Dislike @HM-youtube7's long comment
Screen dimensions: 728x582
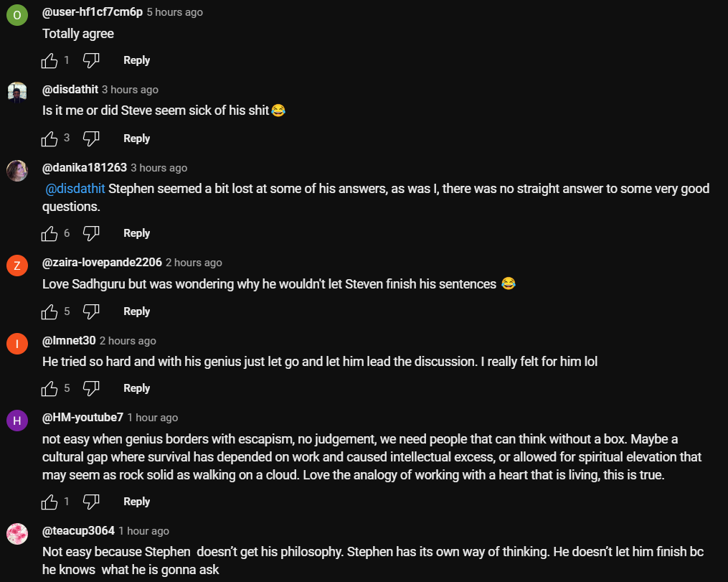tap(91, 502)
